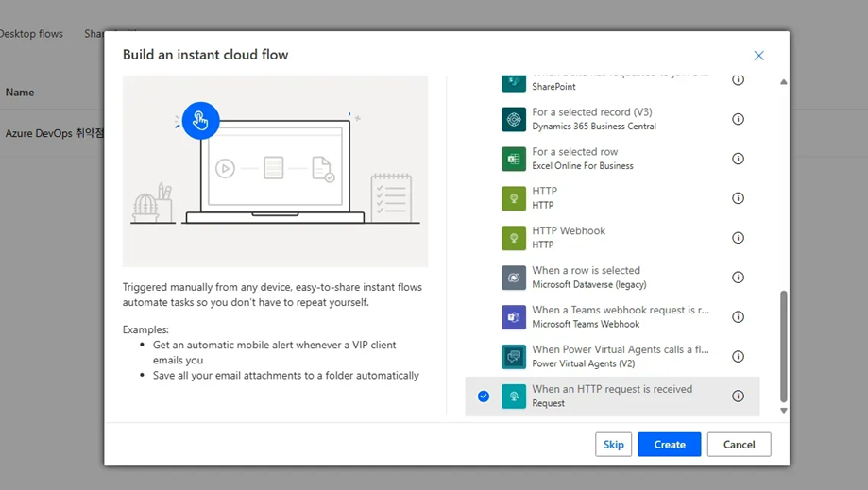Pick the When a Teams webhook request trigger
Image resolution: width=868 pixels, height=490 pixels.
[612, 317]
